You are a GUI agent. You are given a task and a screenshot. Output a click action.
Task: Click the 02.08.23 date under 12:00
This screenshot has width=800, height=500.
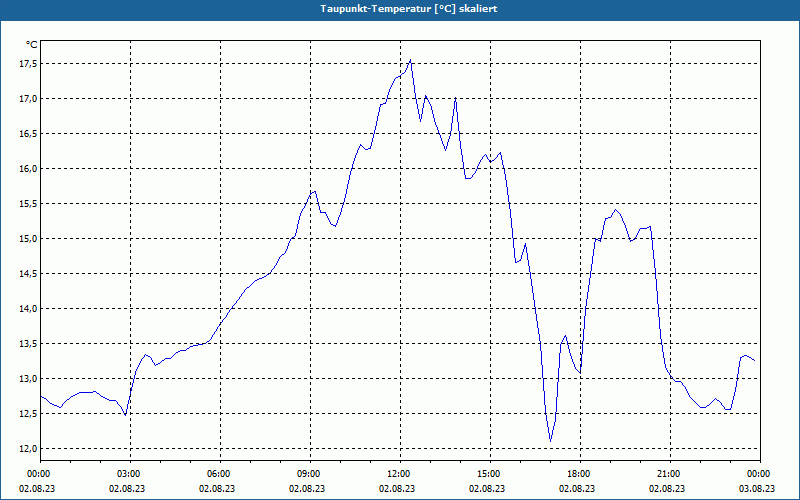397,488
